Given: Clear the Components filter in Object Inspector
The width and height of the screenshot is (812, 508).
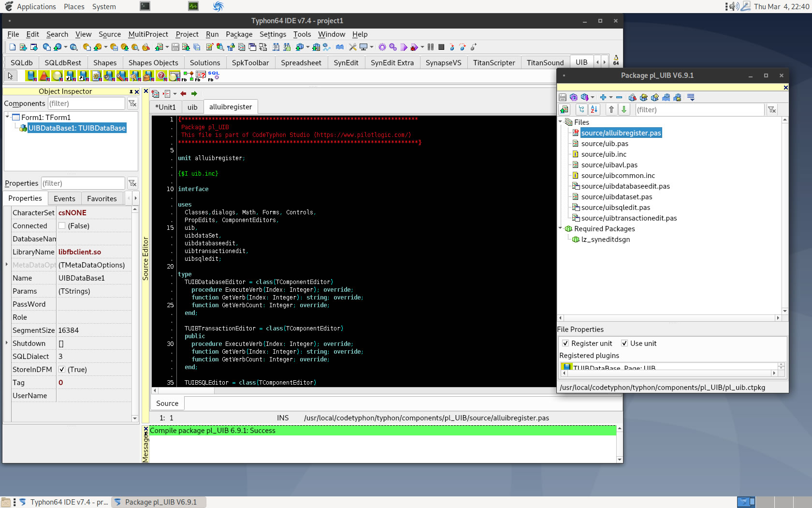Looking at the screenshot, I should (132, 104).
